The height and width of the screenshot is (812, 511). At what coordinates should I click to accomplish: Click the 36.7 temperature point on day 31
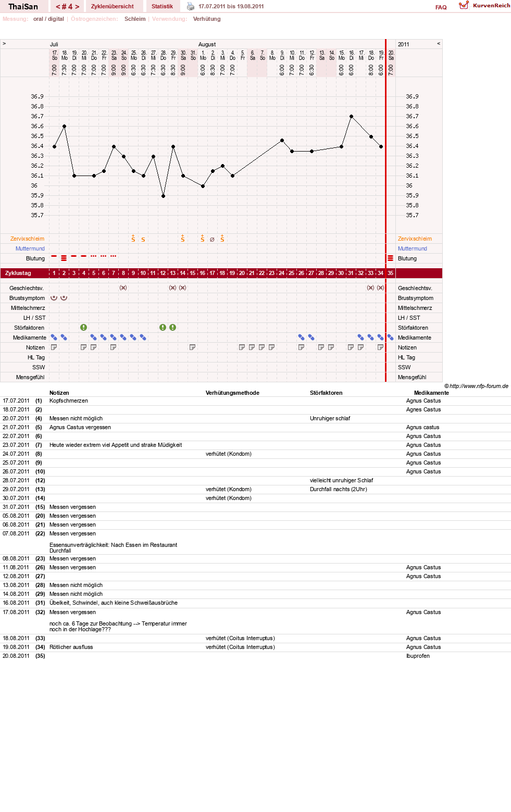point(351,117)
